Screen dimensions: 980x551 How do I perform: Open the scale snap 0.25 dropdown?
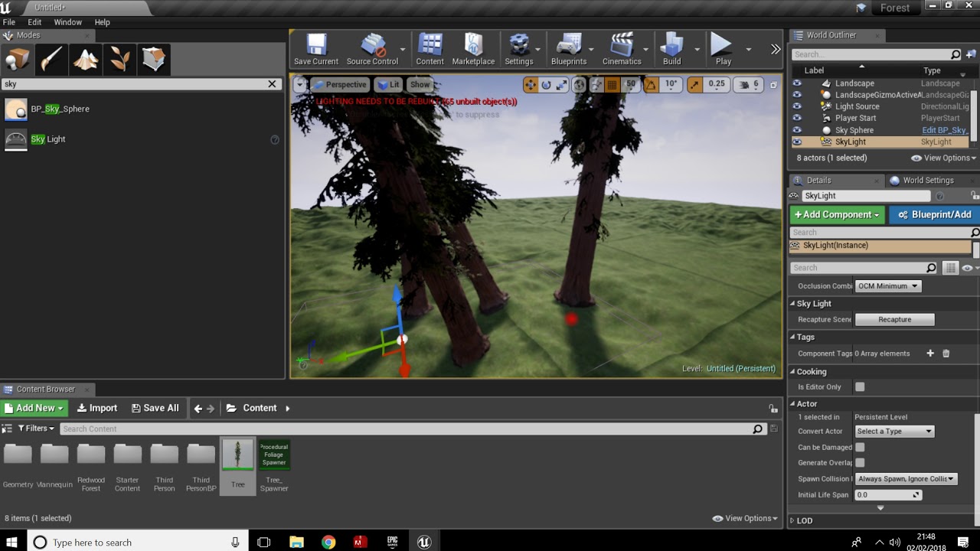click(717, 85)
